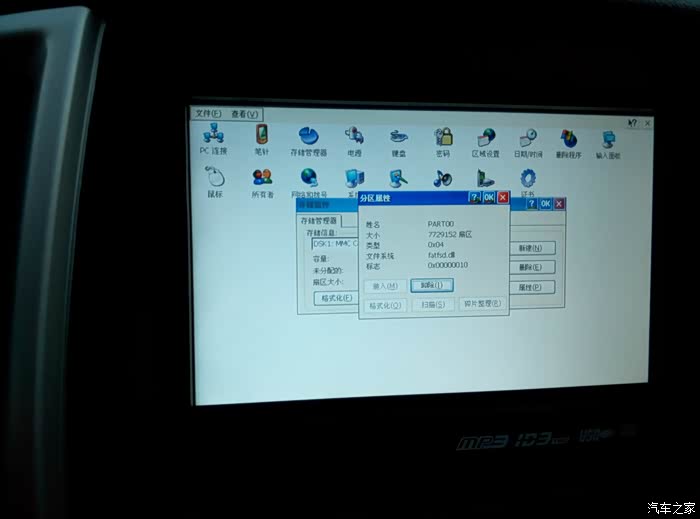Open the 证书 certificates icon
700x519 pixels.
coord(528,180)
